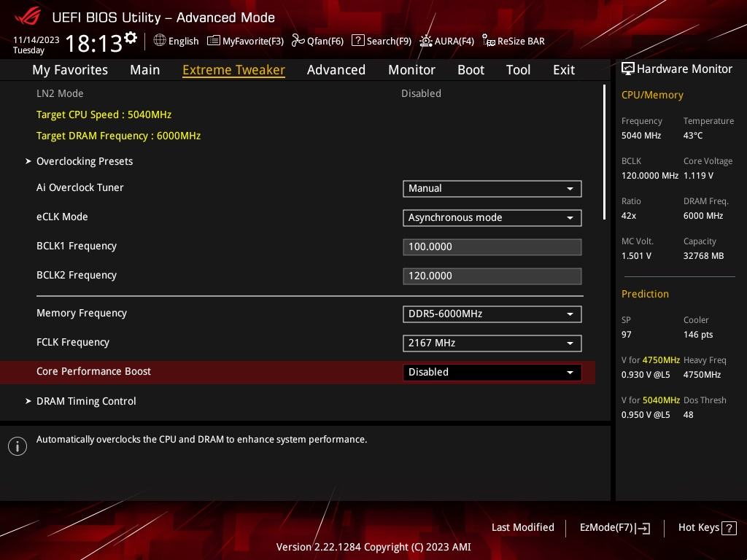Click the Ratio 42x value

pos(629,216)
